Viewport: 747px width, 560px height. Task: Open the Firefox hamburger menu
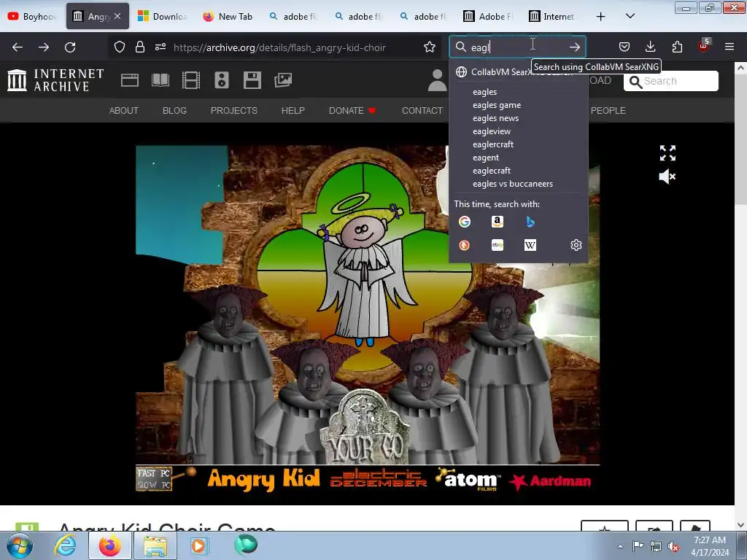coord(729,47)
